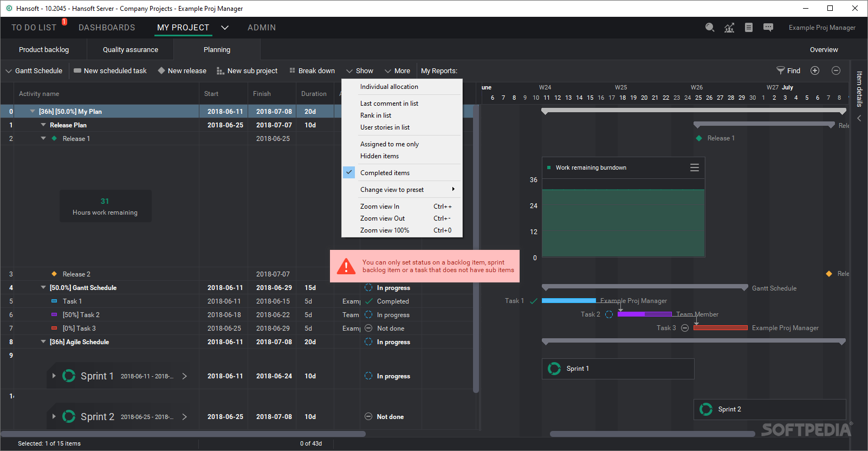Click the Sprint 1 icon in Gantt chart
Screen dimensions: 868x451
[554, 369]
